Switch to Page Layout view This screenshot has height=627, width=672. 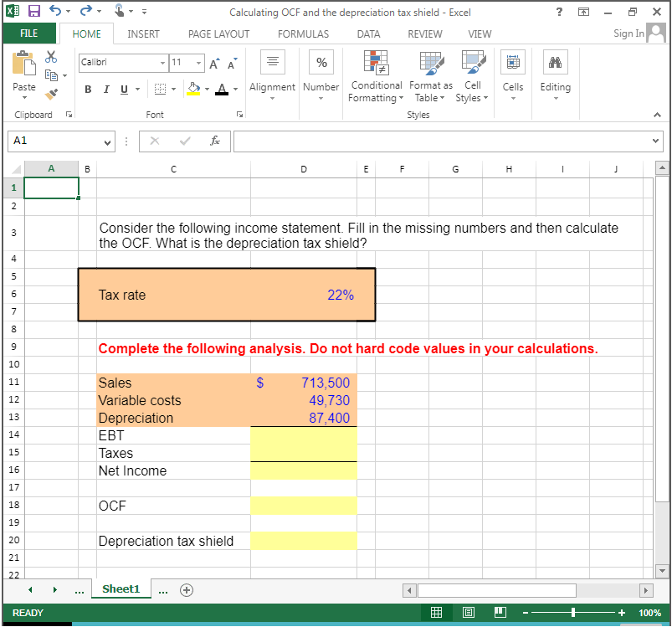(x=469, y=613)
